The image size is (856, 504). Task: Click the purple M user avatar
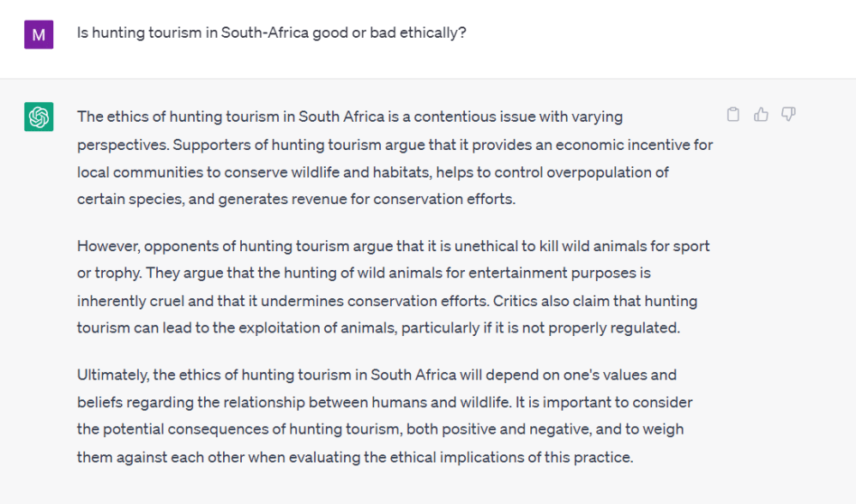[39, 33]
